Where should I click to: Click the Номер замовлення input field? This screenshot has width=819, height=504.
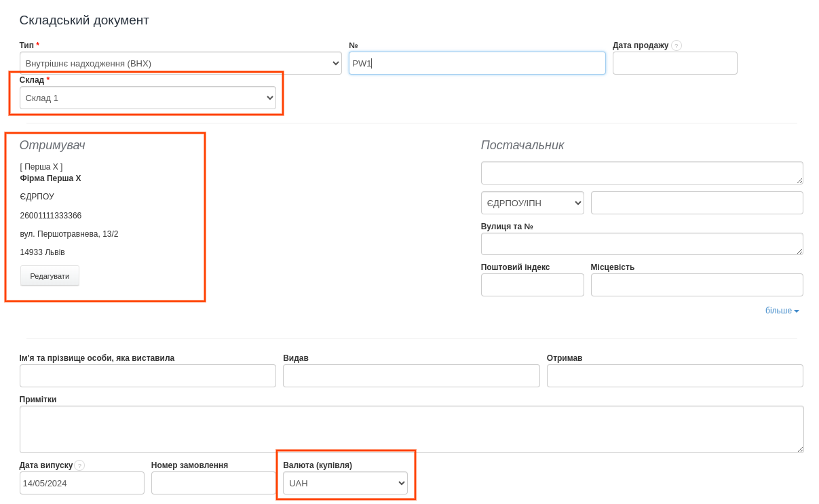213,483
